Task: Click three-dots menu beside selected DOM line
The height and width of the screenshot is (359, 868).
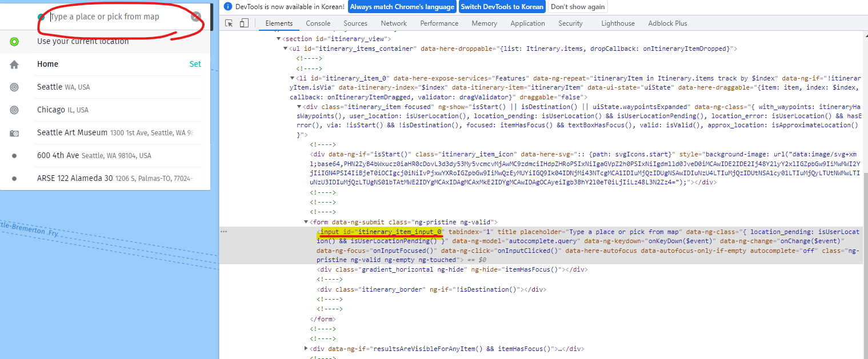Action: (224, 232)
